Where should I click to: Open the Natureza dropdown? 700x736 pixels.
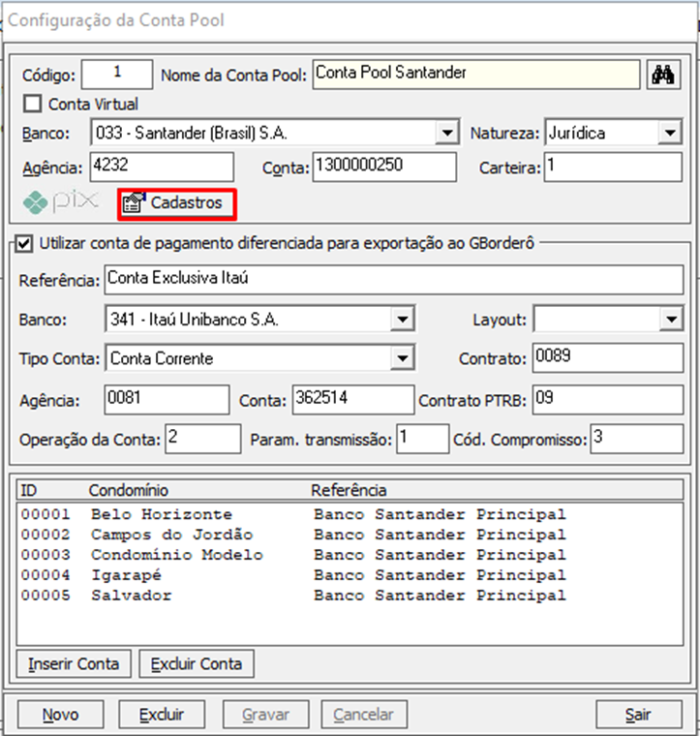[x=670, y=133]
